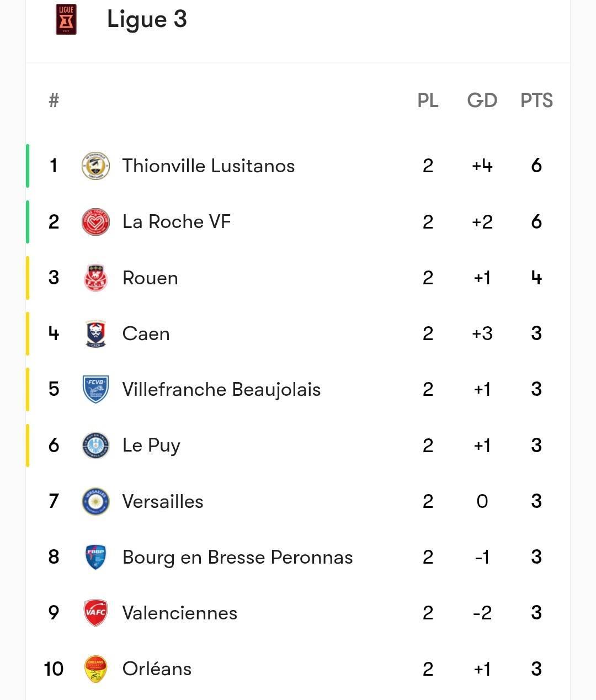Click the La Roche VF heart crest
596x700 pixels.
coord(95,222)
